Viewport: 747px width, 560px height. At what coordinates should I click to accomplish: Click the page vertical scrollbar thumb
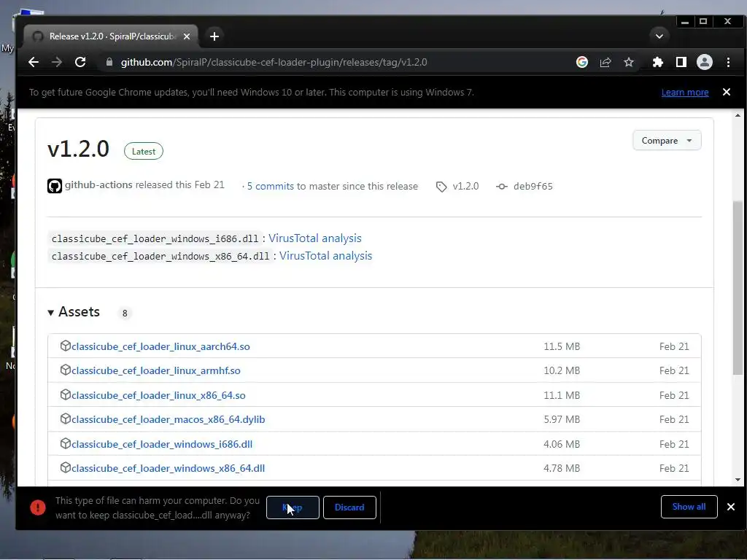click(738, 287)
